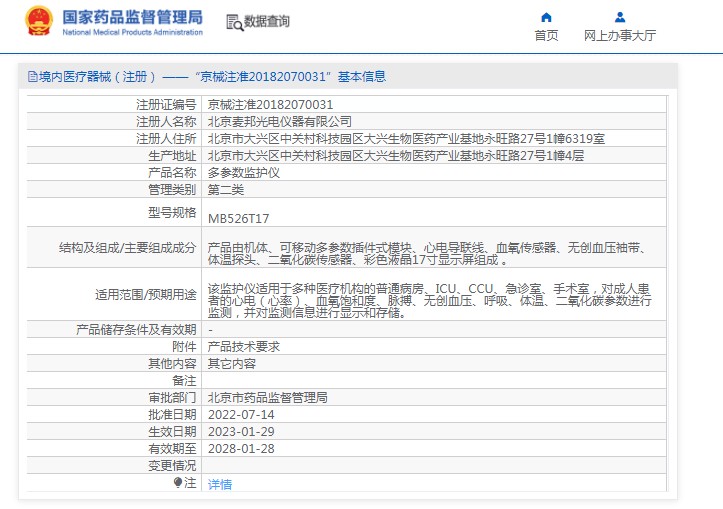Click the 结构及组成/主要组成成分 label

tap(127, 248)
